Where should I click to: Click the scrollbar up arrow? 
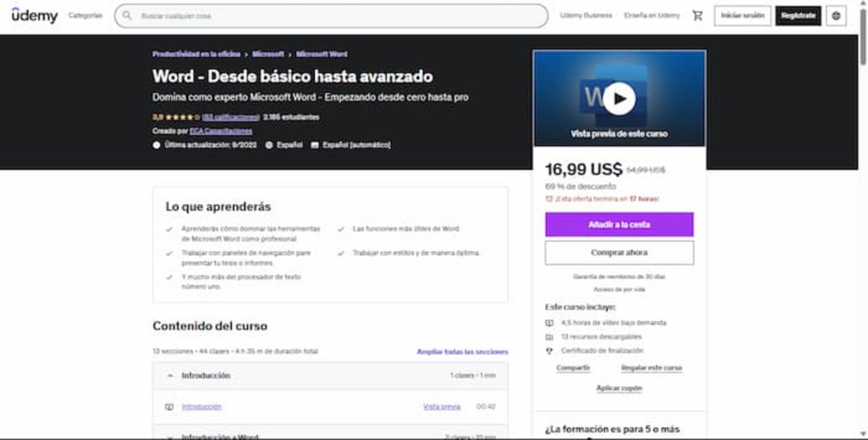pos(863,3)
